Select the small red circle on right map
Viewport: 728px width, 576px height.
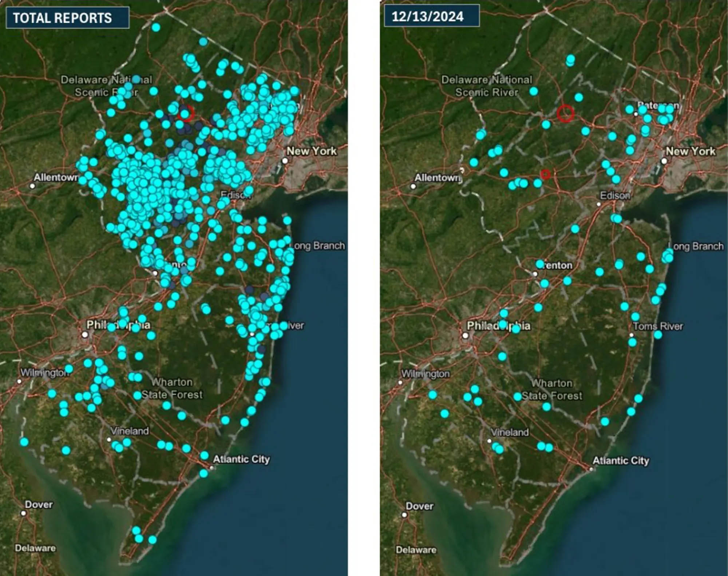[x=545, y=174]
